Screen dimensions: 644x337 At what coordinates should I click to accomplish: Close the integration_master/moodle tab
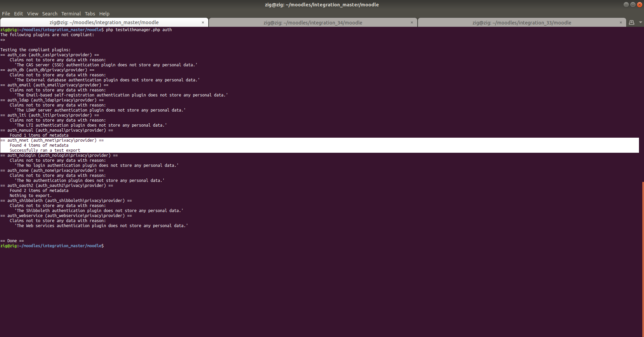click(203, 22)
